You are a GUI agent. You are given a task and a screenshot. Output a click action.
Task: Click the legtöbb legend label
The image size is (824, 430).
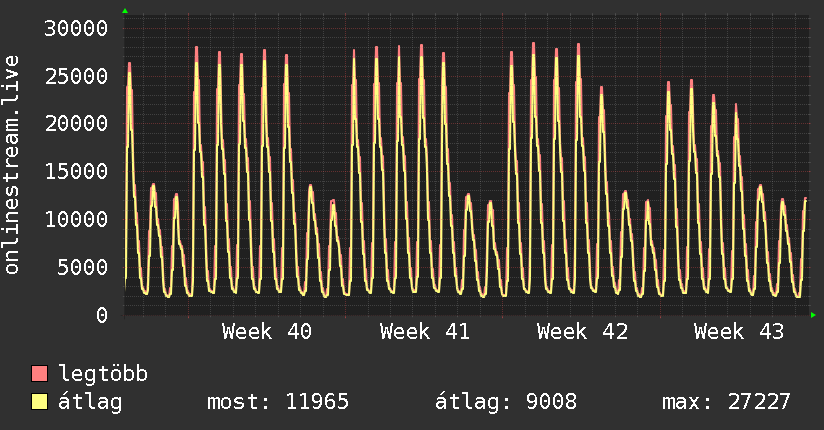[x=103, y=374]
